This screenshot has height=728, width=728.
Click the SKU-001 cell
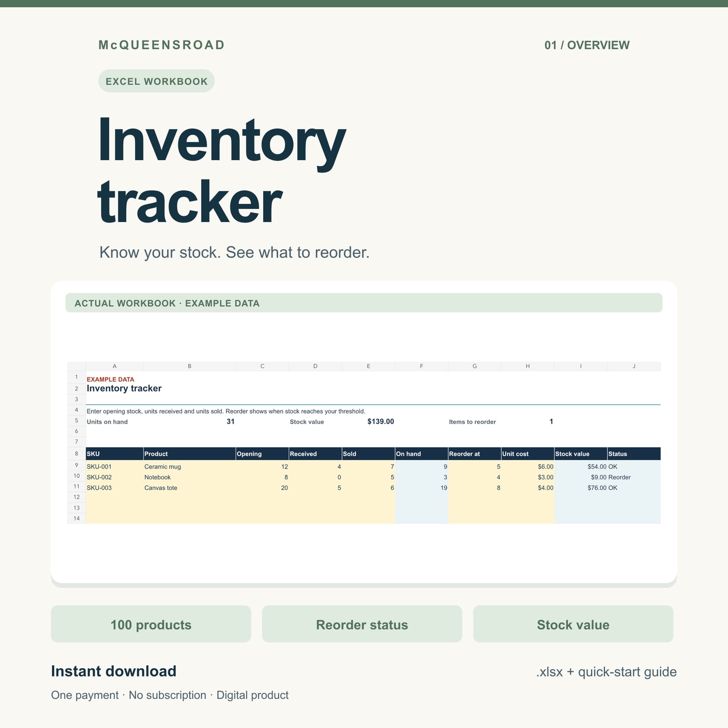coord(114,466)
